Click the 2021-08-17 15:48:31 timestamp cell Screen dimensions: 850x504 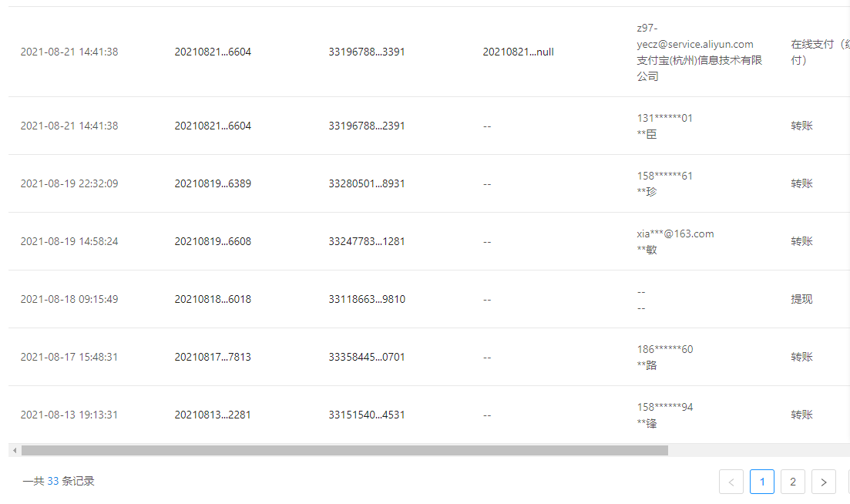(69, 357)
